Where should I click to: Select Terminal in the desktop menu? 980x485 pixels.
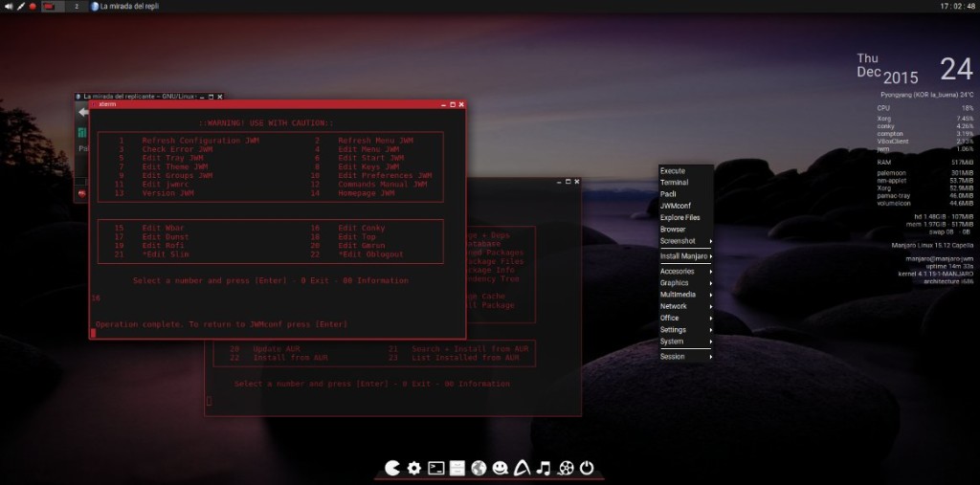(685, 183)
